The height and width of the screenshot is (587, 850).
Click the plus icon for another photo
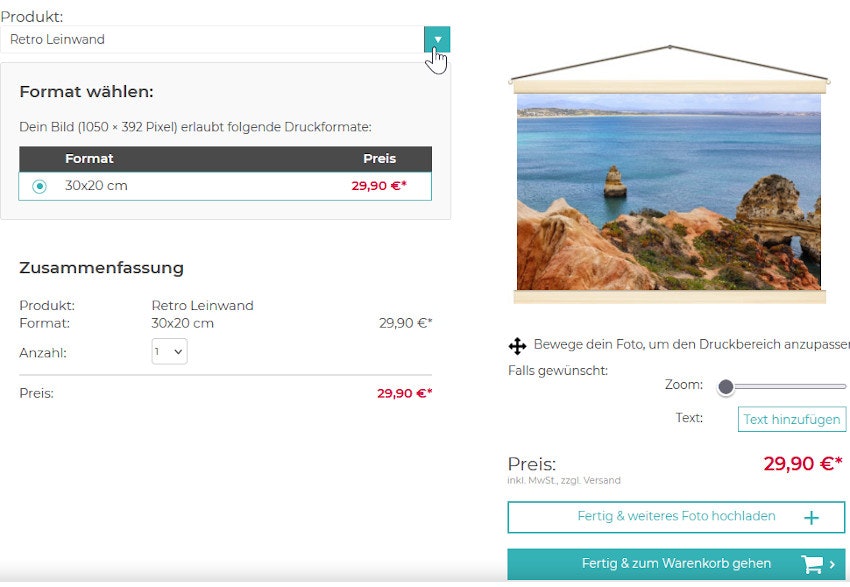coord(811,518)
